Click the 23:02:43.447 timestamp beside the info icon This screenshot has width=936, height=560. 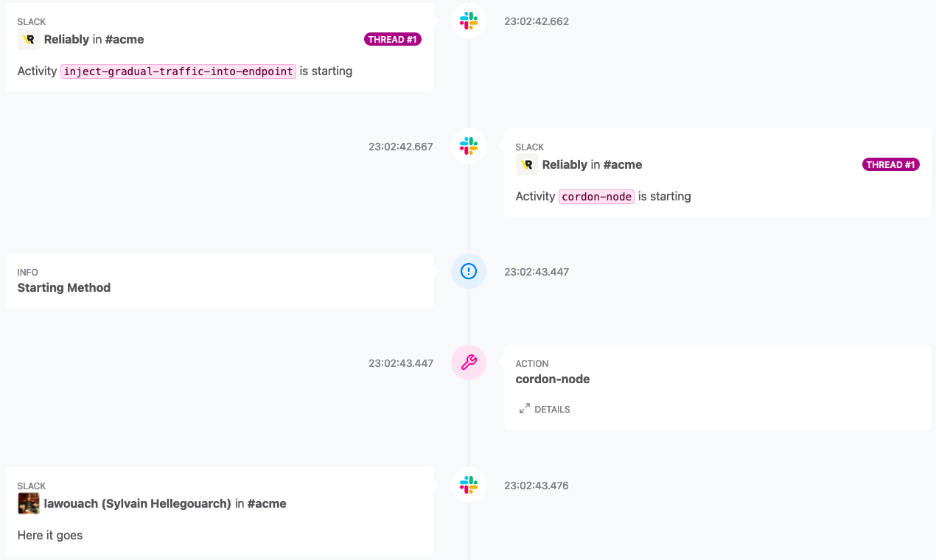tap(537, 272)
